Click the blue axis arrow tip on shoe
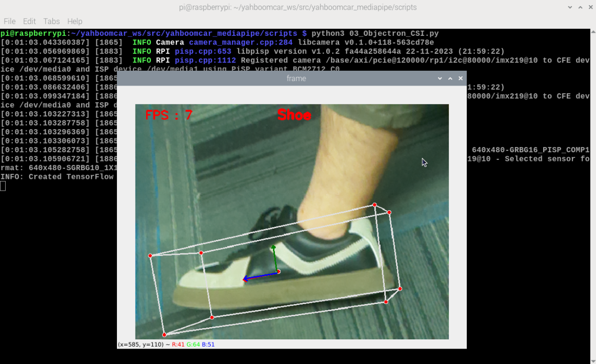Image resolution: width=596 pixels, height=364 pixels. click(x=245, y=279)
